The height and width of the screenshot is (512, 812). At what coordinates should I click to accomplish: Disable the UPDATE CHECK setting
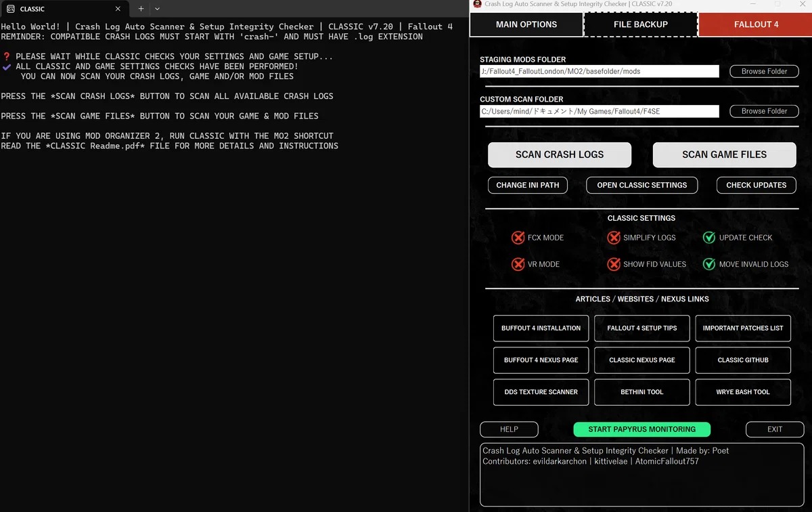point(738,238)
